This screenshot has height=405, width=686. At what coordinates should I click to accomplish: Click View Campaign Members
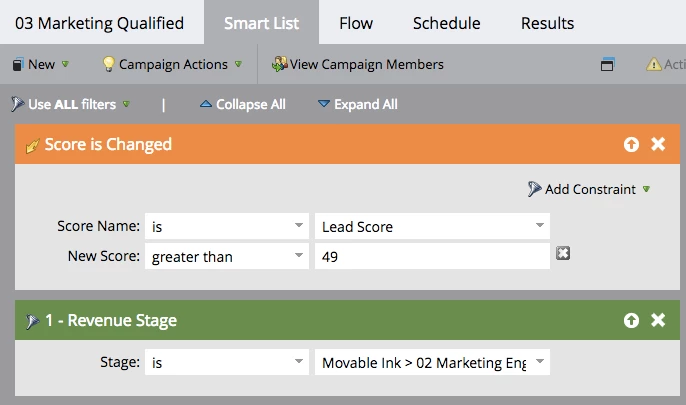pyautogui.click(x=358, y=65)
